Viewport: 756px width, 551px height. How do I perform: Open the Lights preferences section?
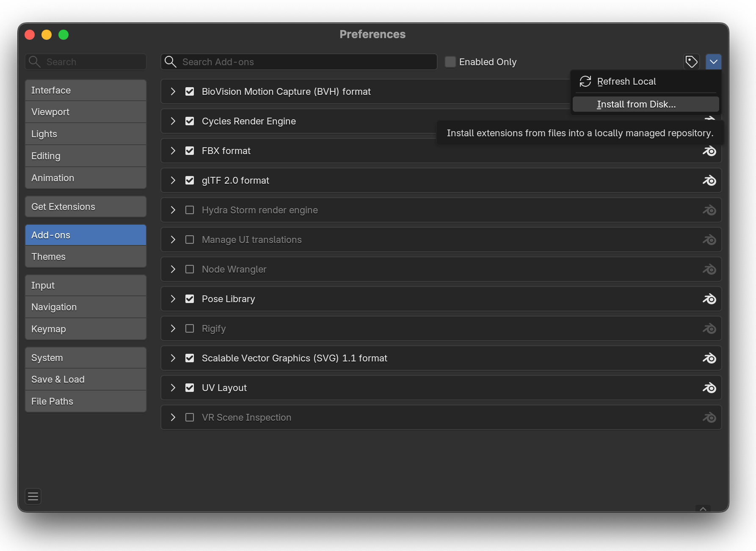86,134
